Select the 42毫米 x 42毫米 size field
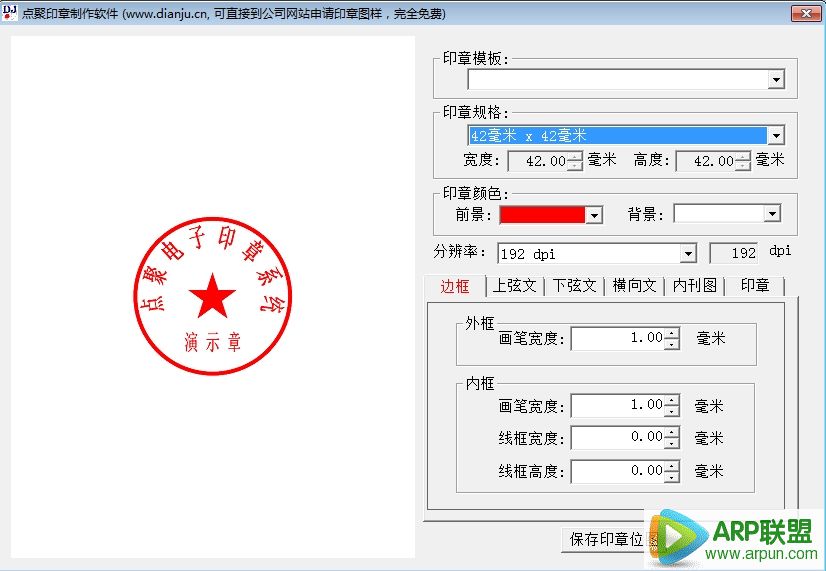This screenshot has width=826, height=571. [617, 135]
